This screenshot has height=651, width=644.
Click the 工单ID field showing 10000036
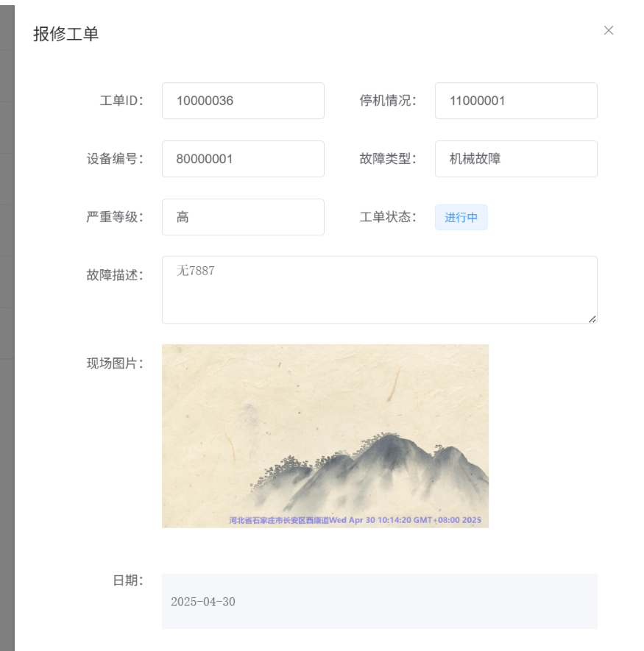[x=243, y=101]
